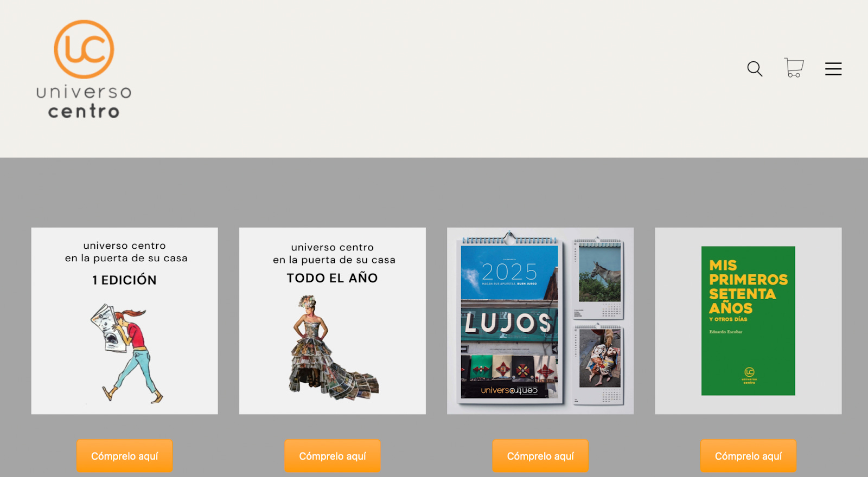Click 'Cómprelo aquí' under 1 Edición

125,456
